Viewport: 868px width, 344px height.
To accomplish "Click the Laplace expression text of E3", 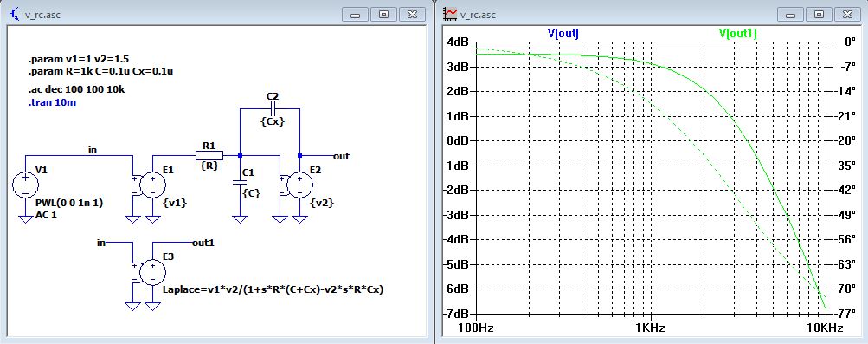I will click(273, 289).
